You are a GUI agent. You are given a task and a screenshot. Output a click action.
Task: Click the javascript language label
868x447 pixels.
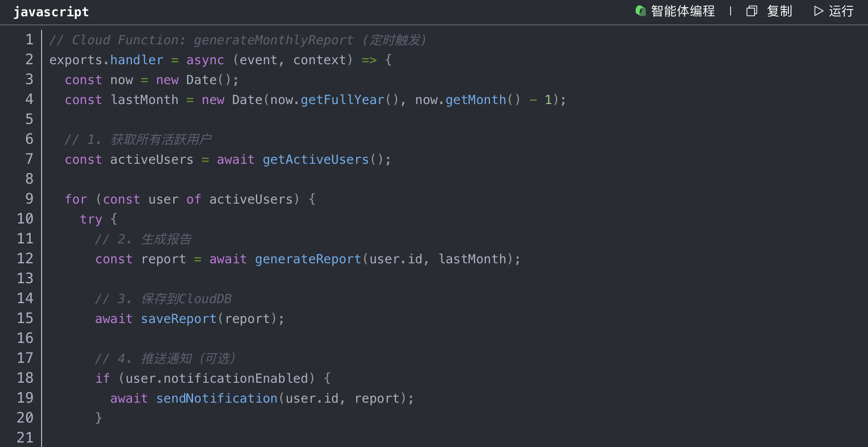click(51, 12)
